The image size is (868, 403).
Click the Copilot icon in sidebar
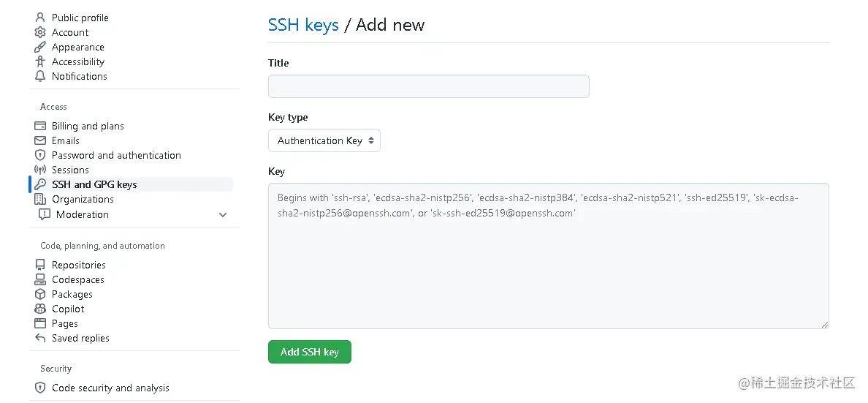(x=40, y=309)
